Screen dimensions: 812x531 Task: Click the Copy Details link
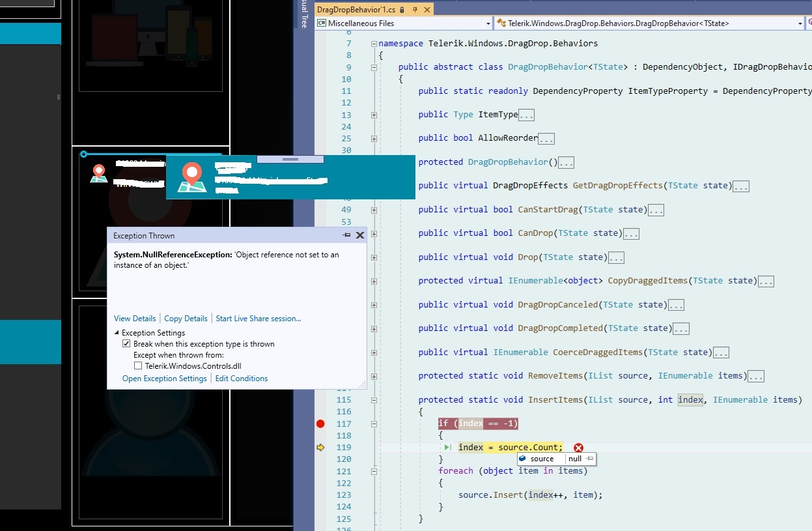(186, 319)
